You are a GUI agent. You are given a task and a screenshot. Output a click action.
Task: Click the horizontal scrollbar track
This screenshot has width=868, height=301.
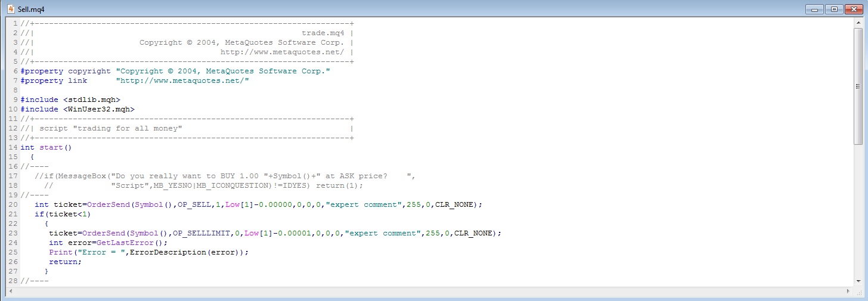coord(430,291)
